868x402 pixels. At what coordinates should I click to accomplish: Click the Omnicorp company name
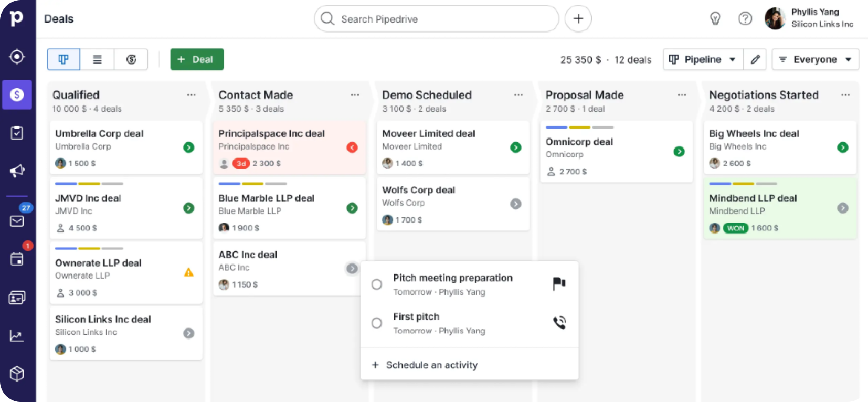[565, 155]
